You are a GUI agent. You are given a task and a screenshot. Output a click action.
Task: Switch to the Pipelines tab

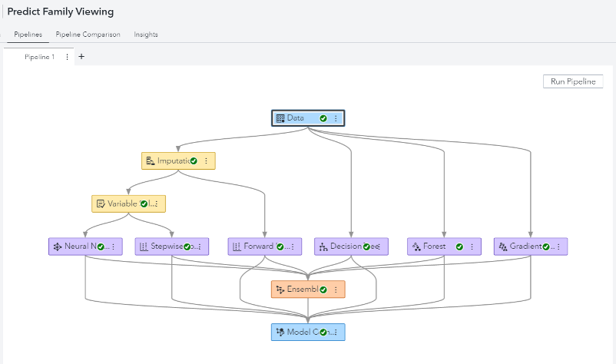tap(28, 35)
